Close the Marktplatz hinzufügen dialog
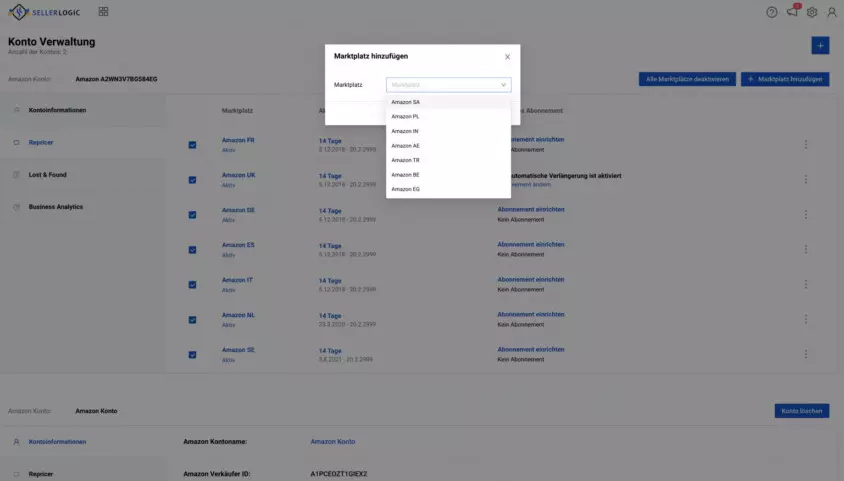 pos(507,56)
